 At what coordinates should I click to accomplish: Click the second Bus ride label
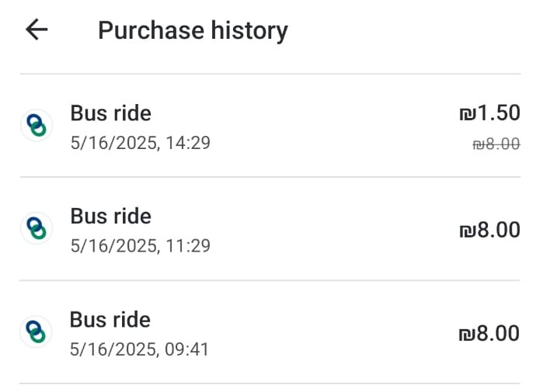pos(110,216)
